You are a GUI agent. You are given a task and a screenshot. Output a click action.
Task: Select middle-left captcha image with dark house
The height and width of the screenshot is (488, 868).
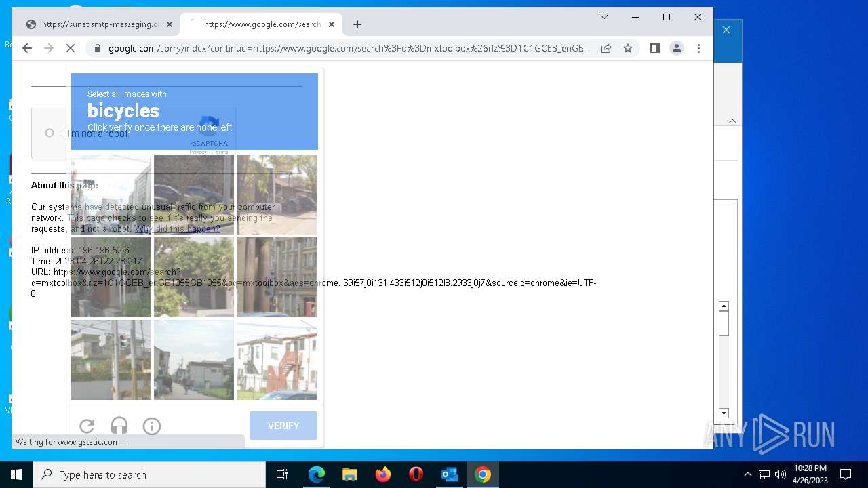(111, 277)
